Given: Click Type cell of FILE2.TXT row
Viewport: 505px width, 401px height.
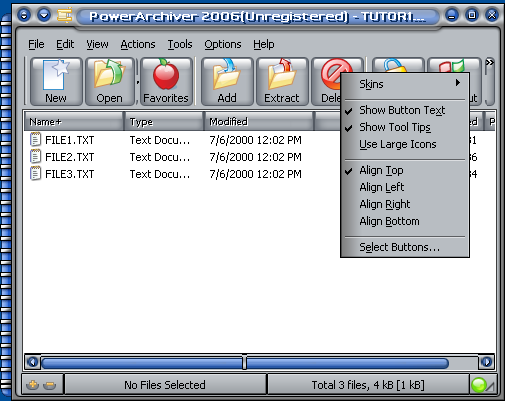Looking at the screenshot, I should tap(160, 157).
